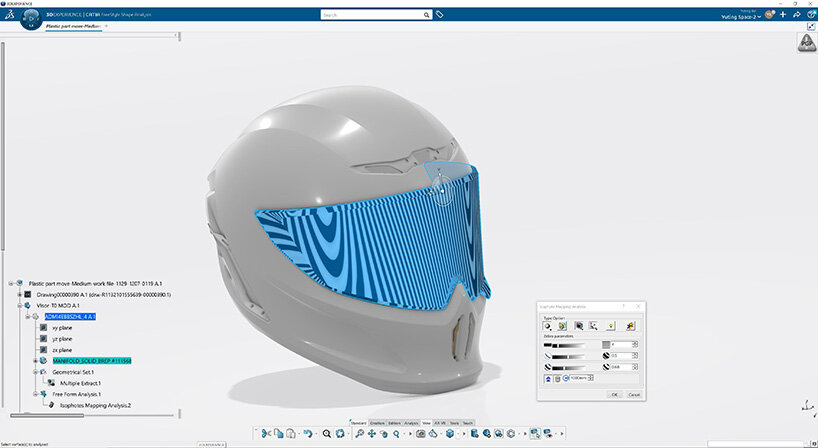
Task: Click the scissors Cut icon in bottom toolbar
Action: pyautogui.click(x=265, y=434)
